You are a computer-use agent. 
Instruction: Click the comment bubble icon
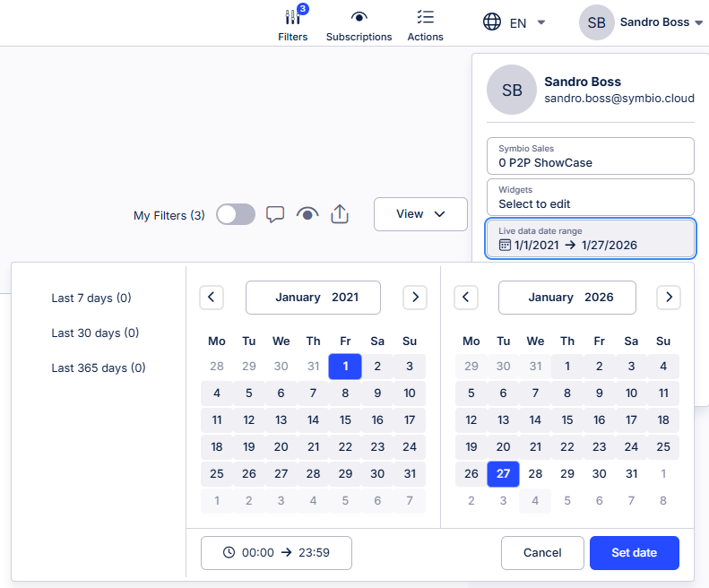276,214
